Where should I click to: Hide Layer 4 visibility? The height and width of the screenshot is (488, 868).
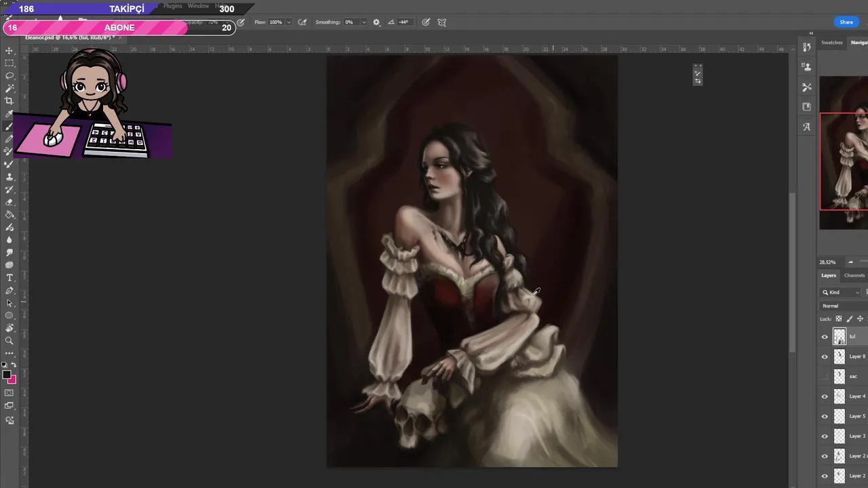tap(825, 396)
